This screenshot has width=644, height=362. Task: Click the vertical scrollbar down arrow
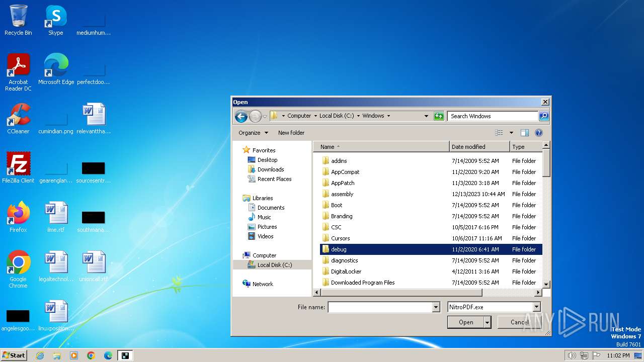pos(546,284)
